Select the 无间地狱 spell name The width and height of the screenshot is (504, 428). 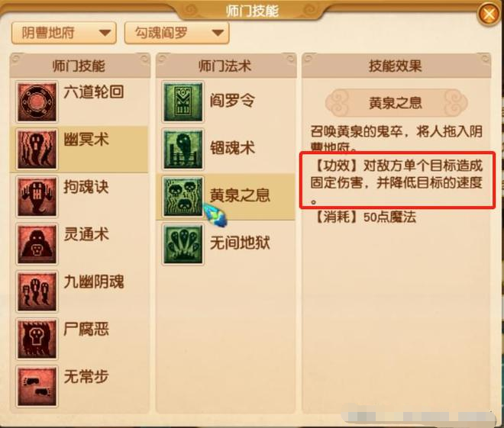(240, 243)
